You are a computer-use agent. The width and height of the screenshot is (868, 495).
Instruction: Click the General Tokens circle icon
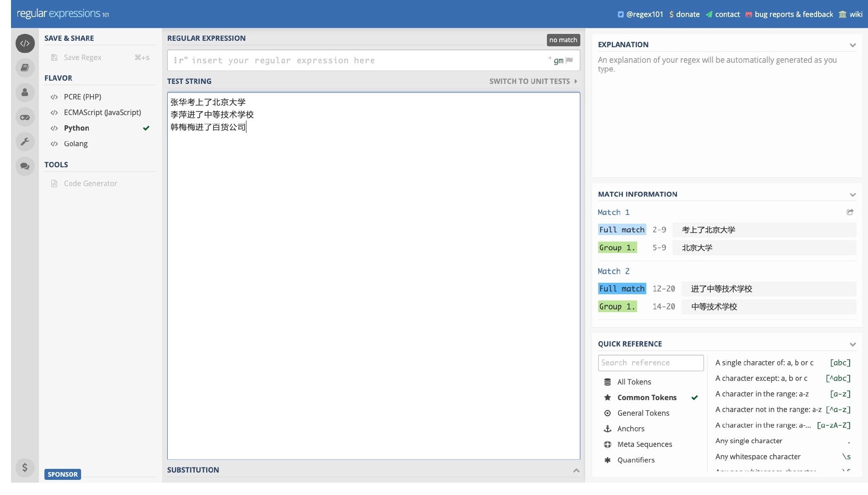(x=607, y=413)
